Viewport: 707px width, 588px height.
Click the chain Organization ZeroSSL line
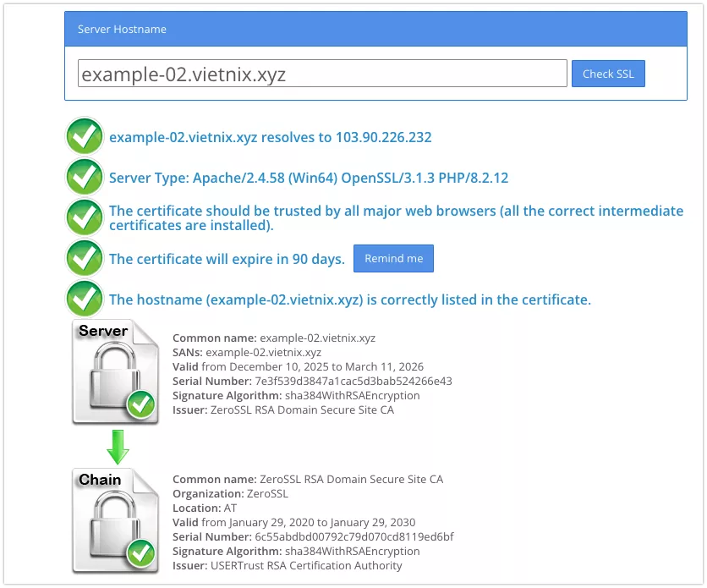click(230, 493)
